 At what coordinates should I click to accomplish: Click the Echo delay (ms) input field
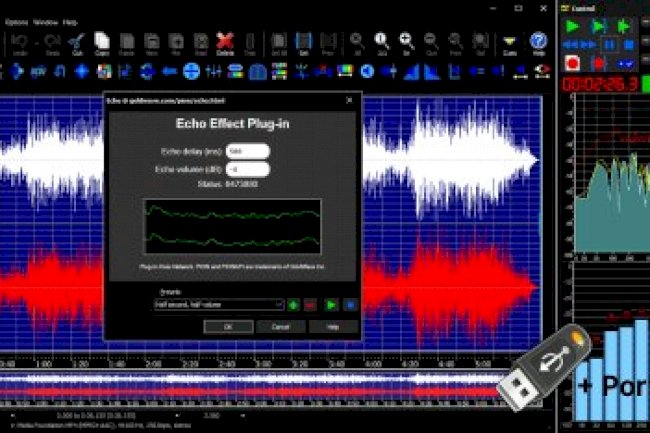(247, 151)
